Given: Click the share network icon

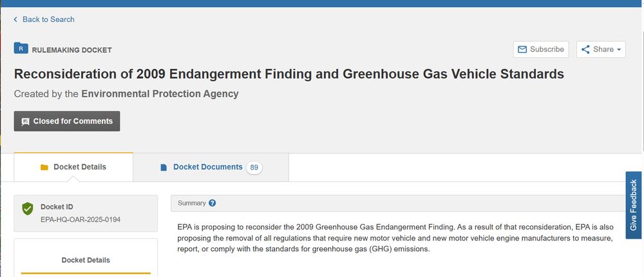Looking at the screenshot, I should tap(585, 50).
